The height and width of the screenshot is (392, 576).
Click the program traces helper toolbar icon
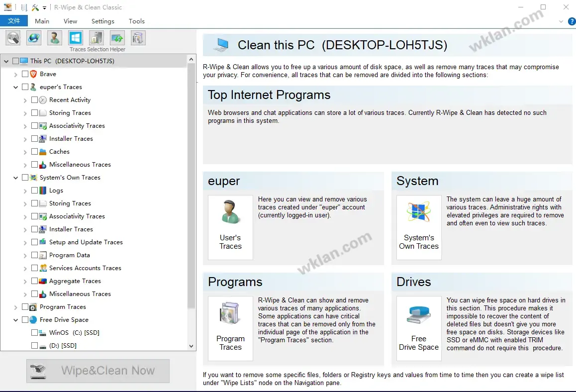tap(138, 38)
